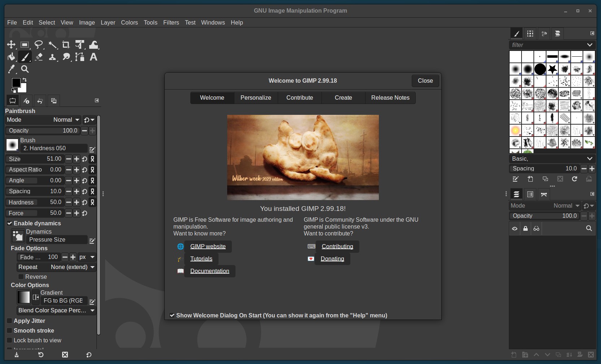This screenshot has width=601, height=364.
Task: Open Blend Color Space dropdown
Action: click(x=56, y=311)
